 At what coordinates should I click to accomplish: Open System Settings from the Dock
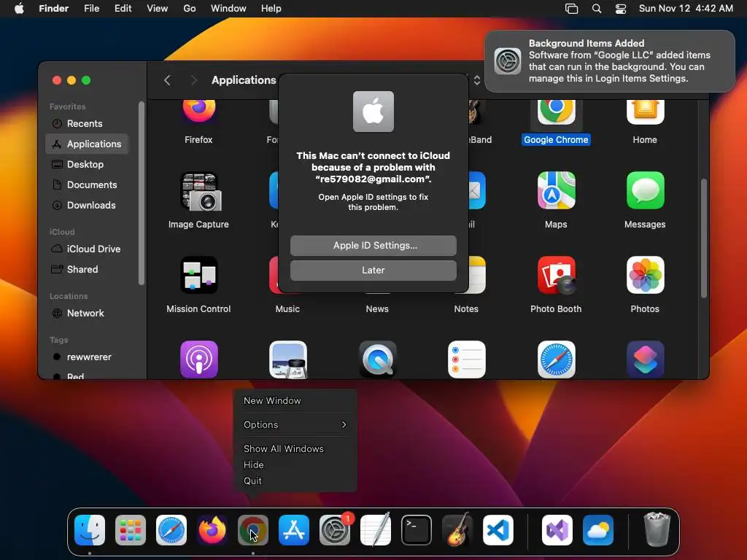[x=334, y=530]
